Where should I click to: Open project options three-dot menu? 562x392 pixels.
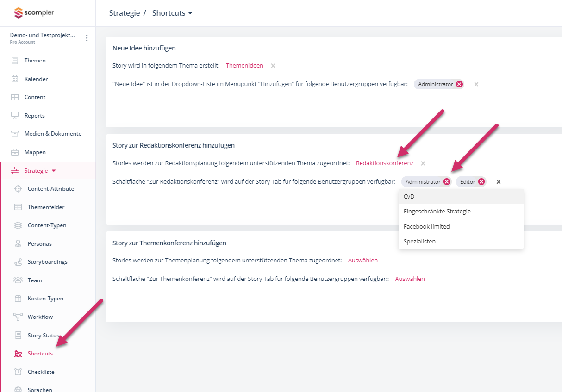pyautogui.click(x=87, y=38)
